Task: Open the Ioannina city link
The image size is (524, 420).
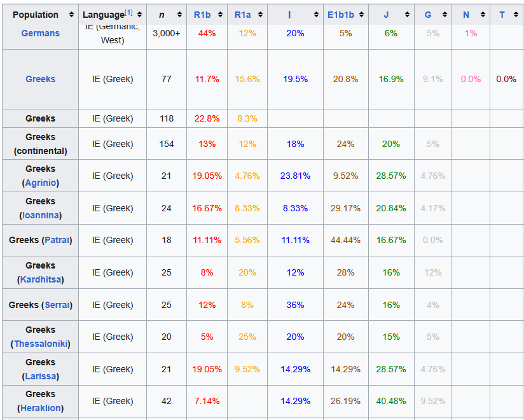Action: coord(41,215)
